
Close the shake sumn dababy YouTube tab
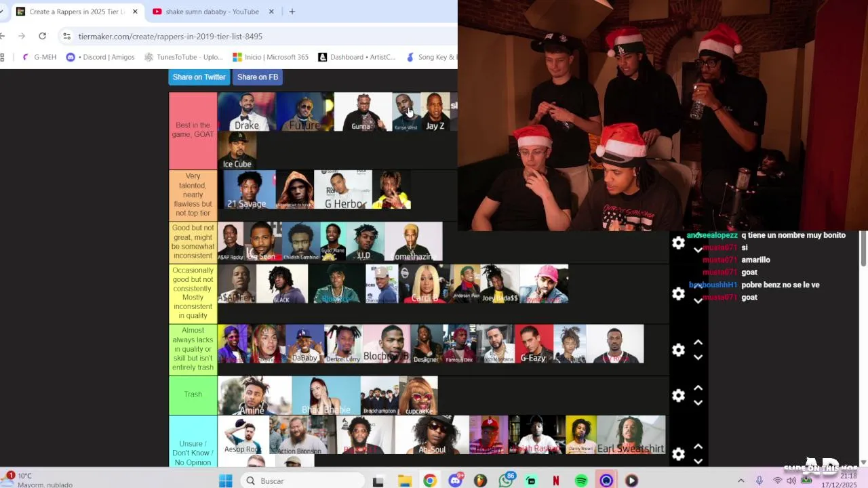(271, 12)
